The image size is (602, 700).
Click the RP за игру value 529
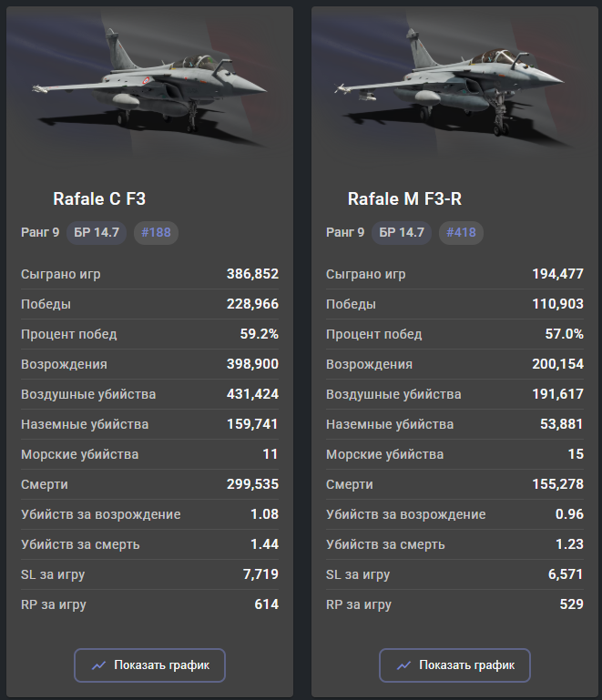coord(573,604)
